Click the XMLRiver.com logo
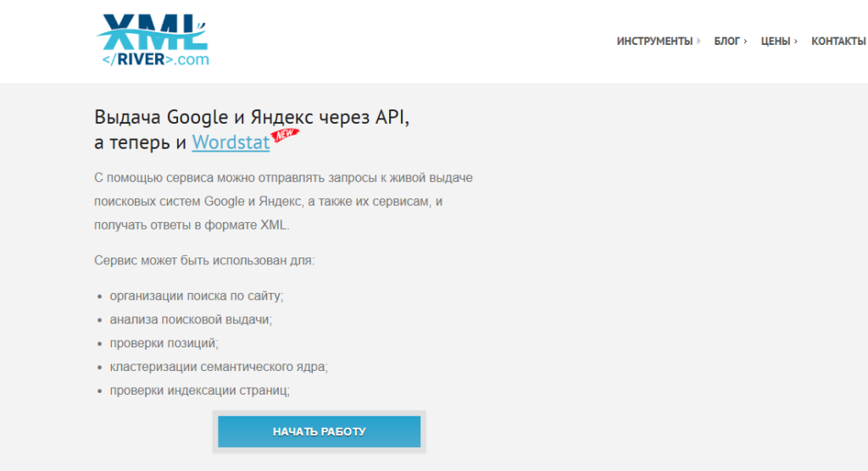The width and height of the screenshot is (868, 471). [153, 41]
